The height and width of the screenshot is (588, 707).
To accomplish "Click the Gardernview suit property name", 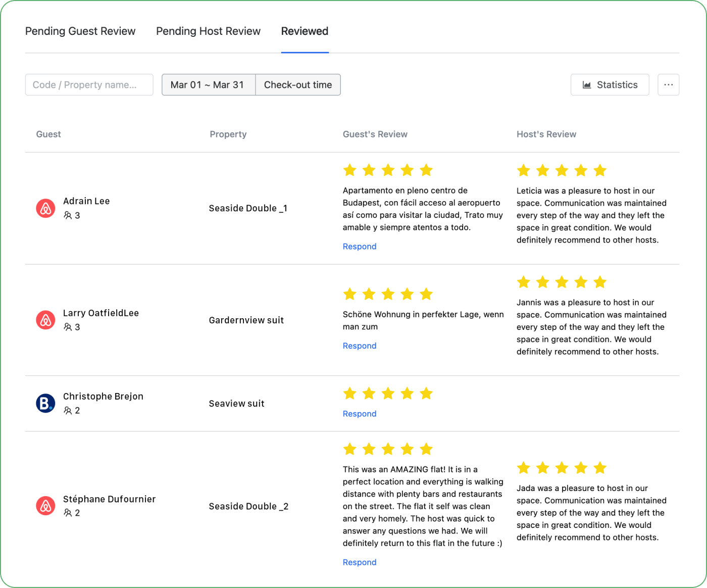I will click(246, 320).
